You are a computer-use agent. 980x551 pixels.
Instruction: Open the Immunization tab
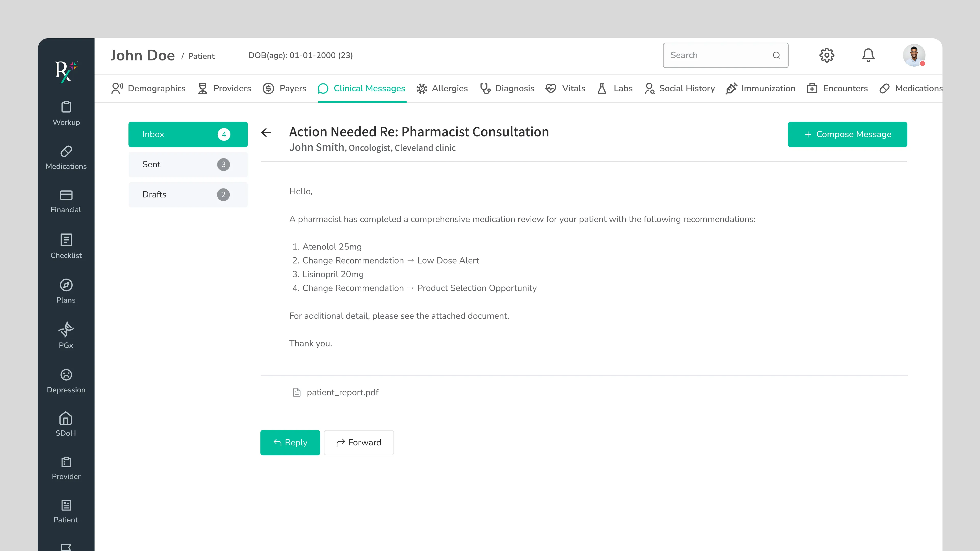pyautogui.click(x=760, y=89)
